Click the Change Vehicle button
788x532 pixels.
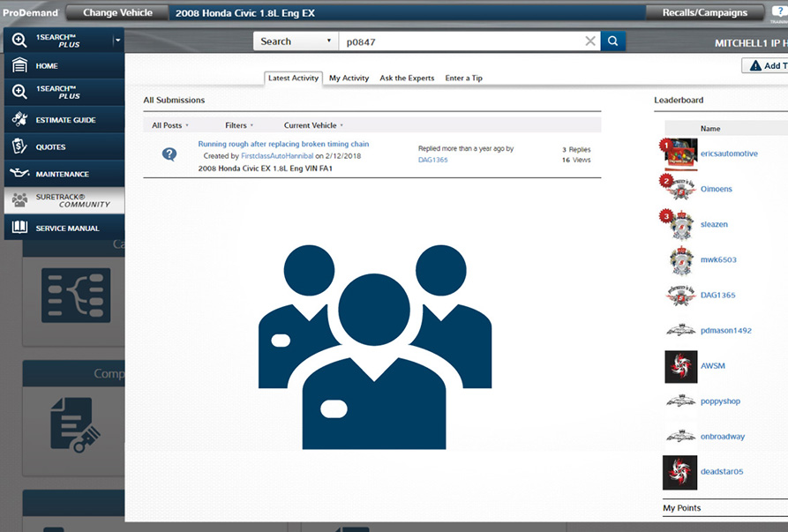(x=117, y=12)
